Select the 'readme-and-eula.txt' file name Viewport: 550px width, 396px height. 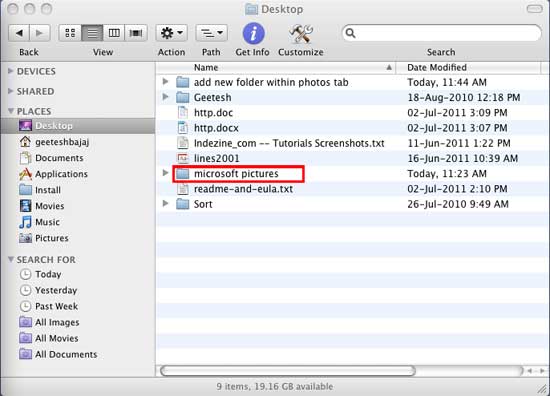pos(243,189)
